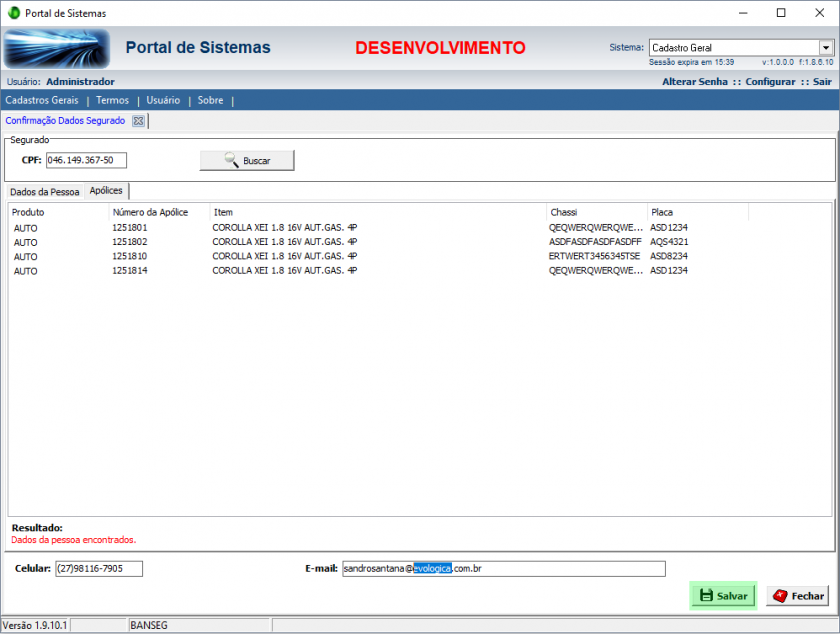Viewport: 840px width, 634px height.
Task: Sort by Número da Apólice column header
Action: (158, 212)
